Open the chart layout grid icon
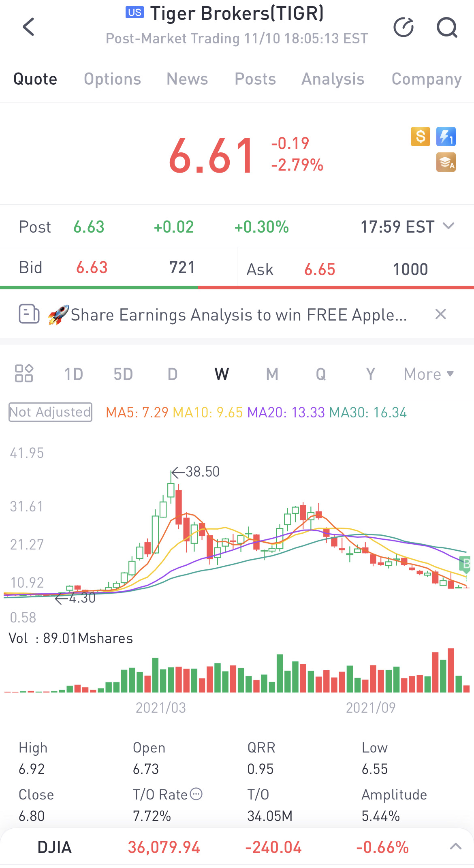474x868 pixels. coord(24,374)
